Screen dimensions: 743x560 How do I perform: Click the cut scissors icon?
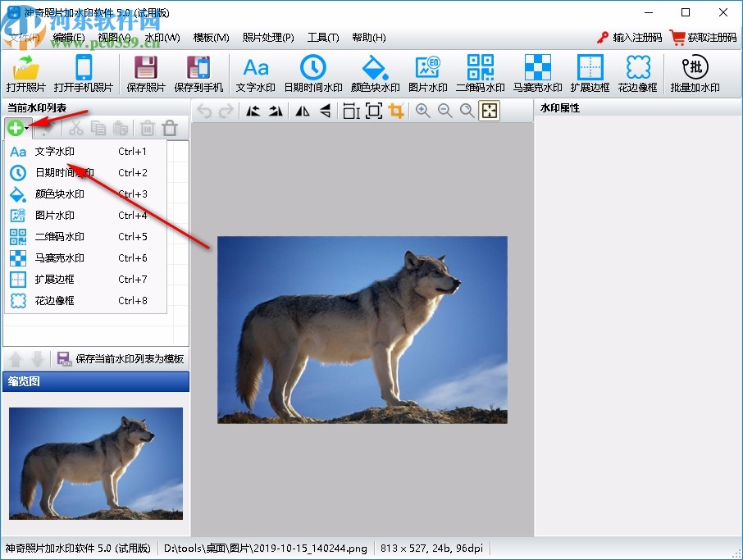[x=75, y=127]
